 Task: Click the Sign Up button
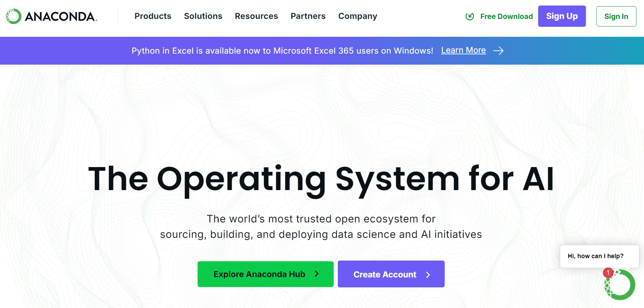[x=562, y=16]
